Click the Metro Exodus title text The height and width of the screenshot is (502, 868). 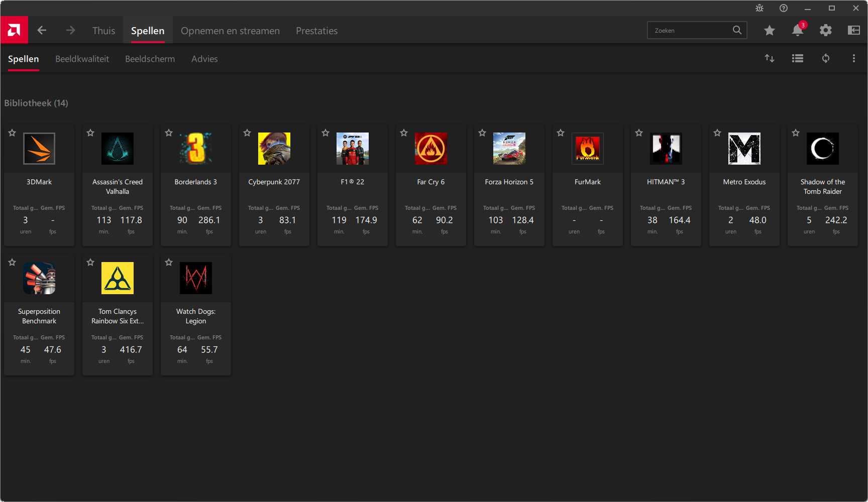744,182
